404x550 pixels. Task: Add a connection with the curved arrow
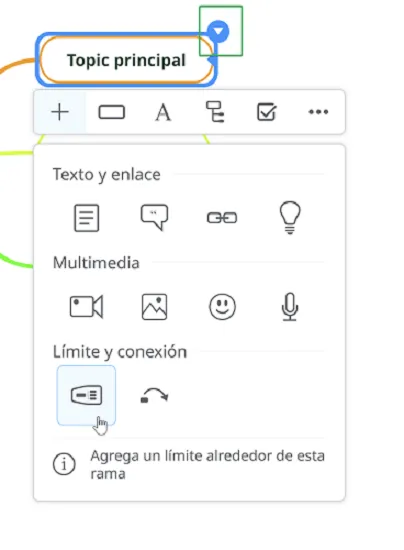154,395
